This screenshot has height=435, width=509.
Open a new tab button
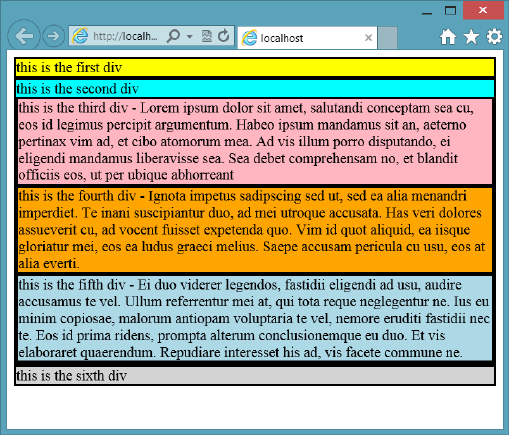pos(388,38)
